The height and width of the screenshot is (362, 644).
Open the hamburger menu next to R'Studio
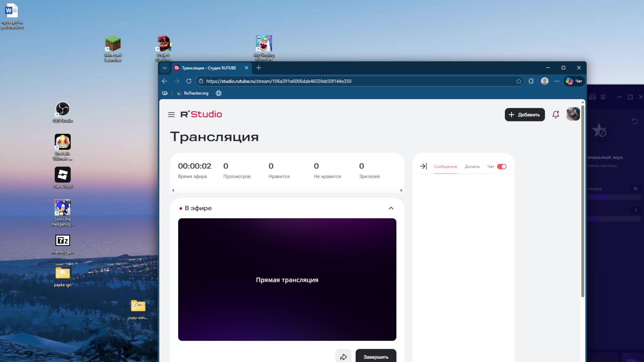171,115
